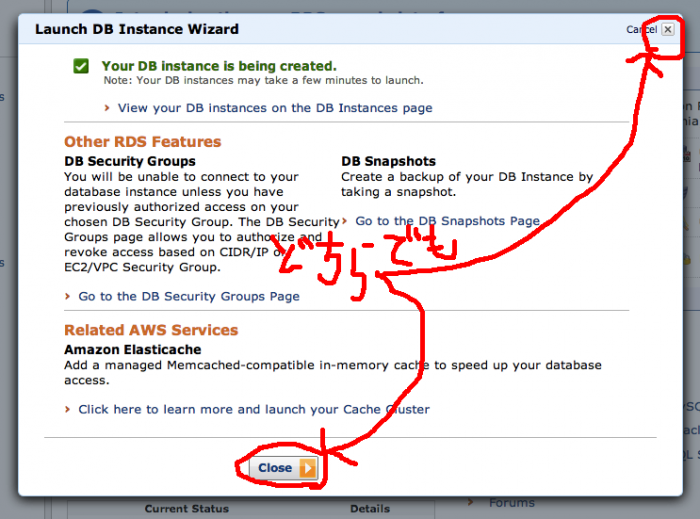Go to the DB Snapshots Page link

(x=447, y=221)
